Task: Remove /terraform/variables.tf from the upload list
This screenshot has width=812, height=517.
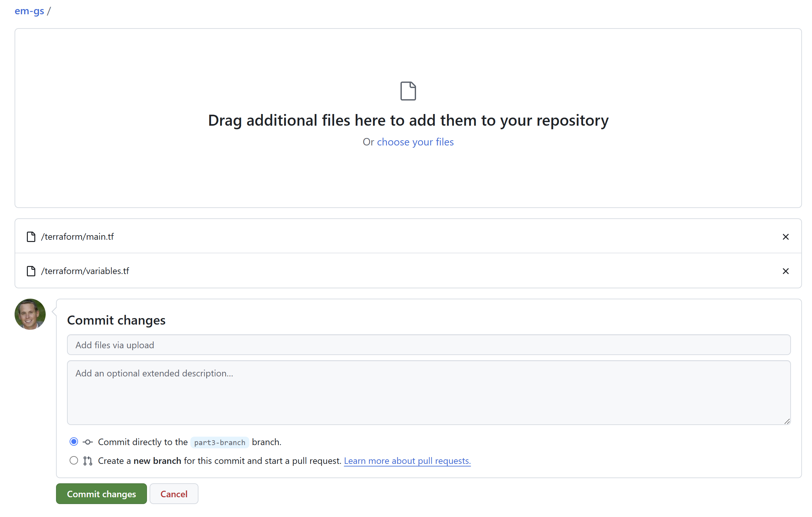Action: point(785,271)
